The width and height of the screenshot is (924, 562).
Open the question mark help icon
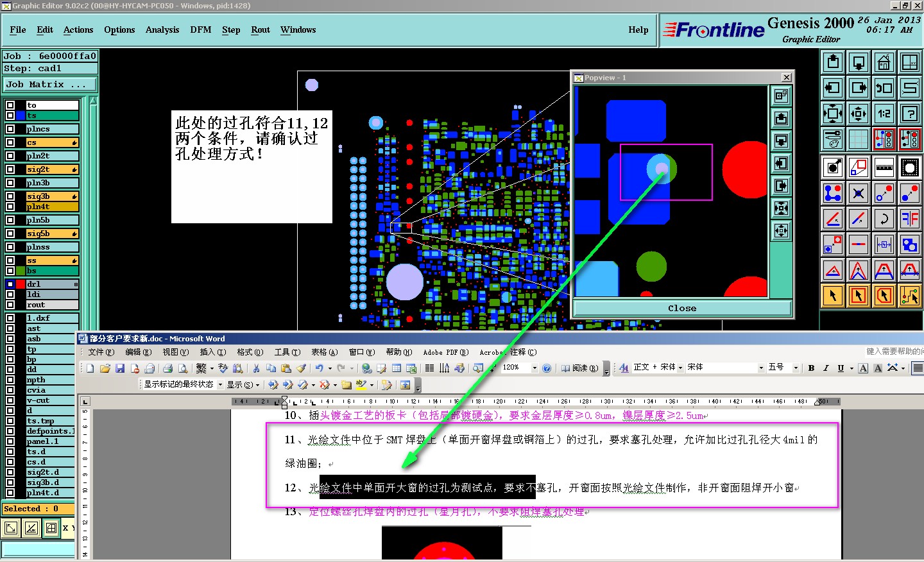coord(910,114)
